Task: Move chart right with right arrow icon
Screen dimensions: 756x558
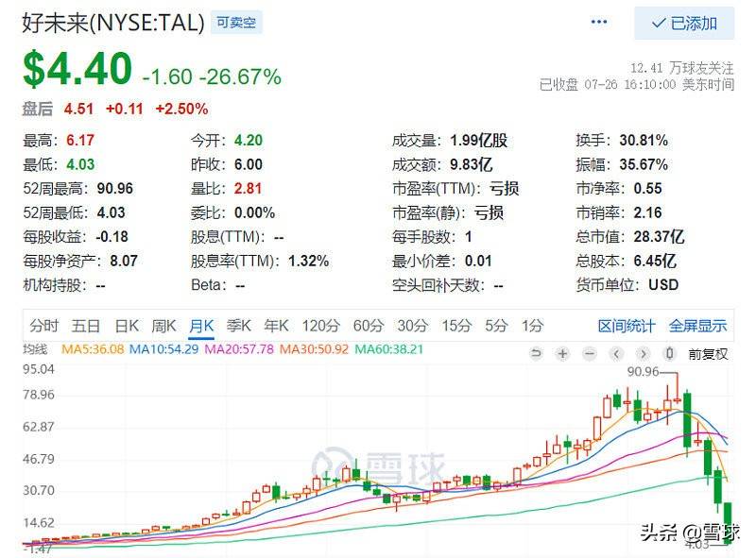Action: pyautogui.click(x=643, y=354)
